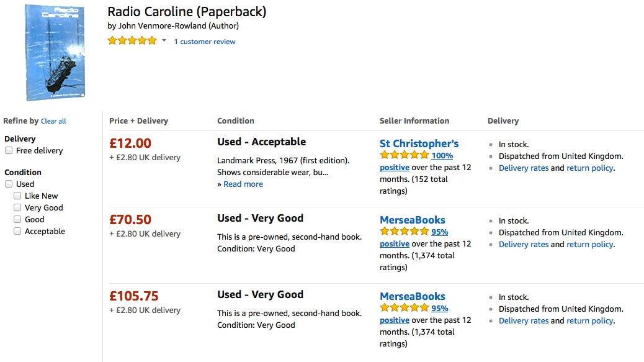Open the 1 customer review link

point(205,42)
